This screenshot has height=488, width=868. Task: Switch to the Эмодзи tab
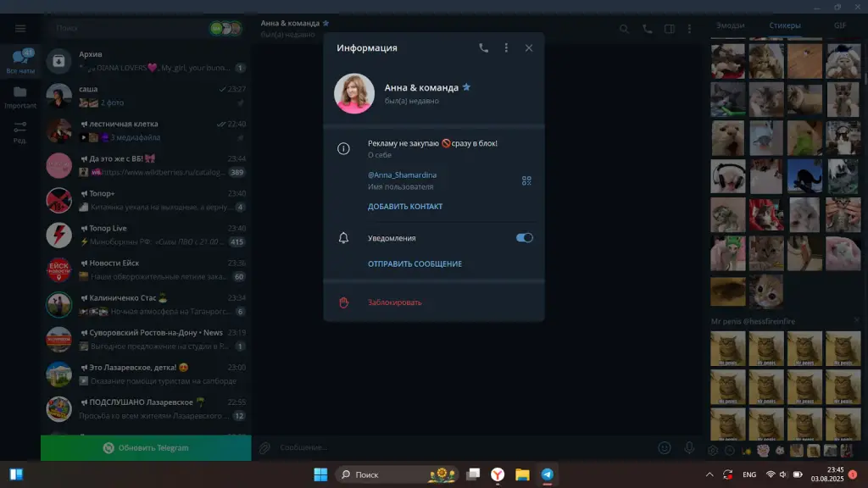point(730,25)
